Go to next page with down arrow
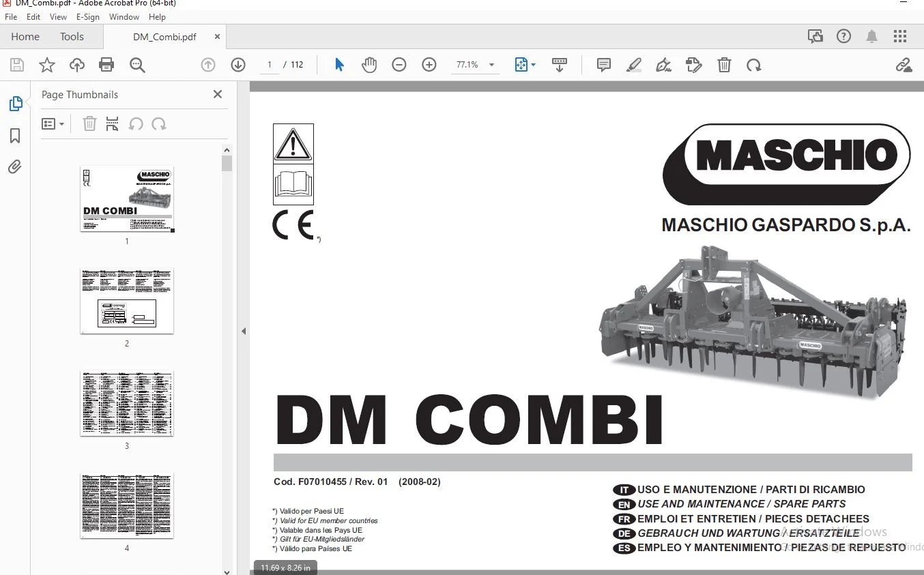 point(238,65)
